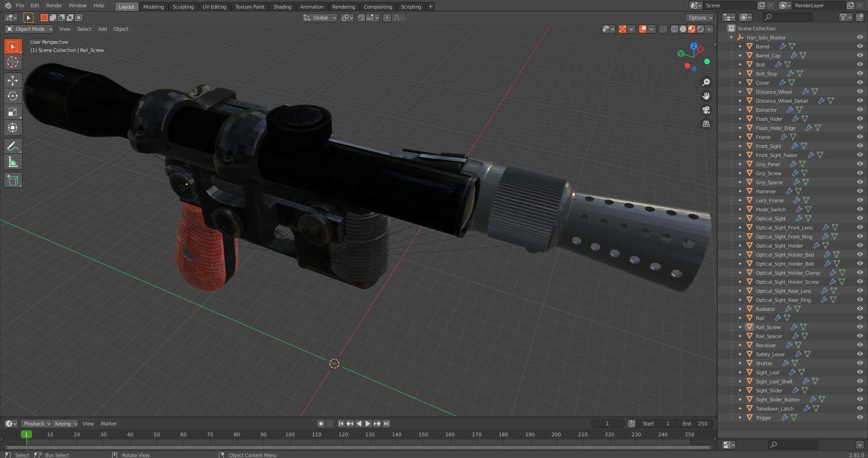Viewport: 868px width, 458px height.
Task: Hide the Han_Solo_Blaster collection
Action: pos(859,37)
